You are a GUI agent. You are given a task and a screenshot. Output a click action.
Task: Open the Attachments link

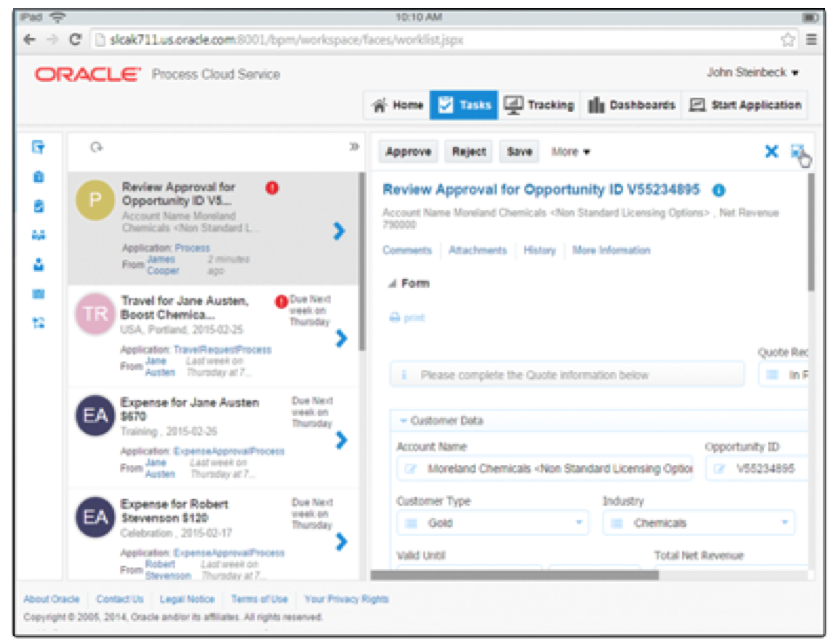(x=477, y=250)
